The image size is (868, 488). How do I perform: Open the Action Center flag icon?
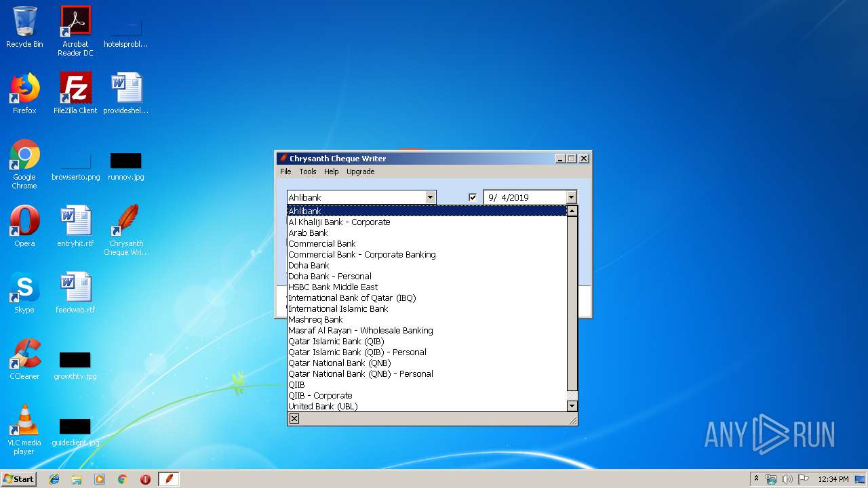pos(804,479)
